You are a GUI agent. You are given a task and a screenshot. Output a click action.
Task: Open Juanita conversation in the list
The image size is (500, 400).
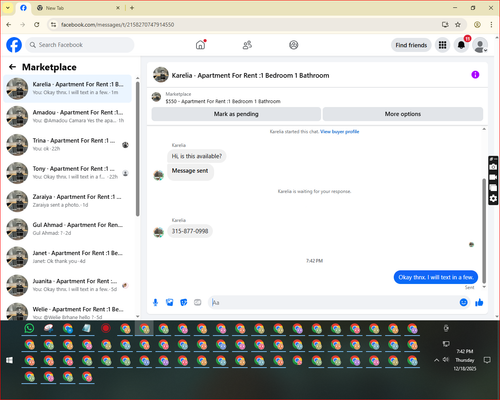[x=68, y=285]
